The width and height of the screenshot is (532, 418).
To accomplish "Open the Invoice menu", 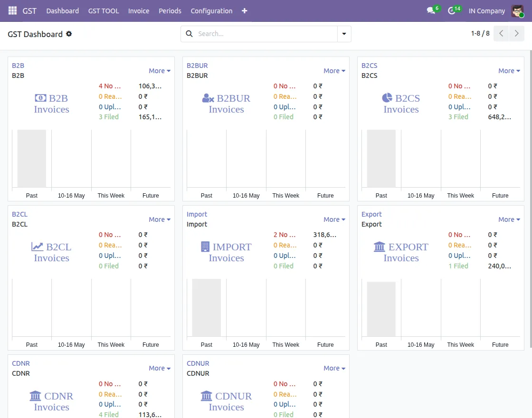I will 138,11.
